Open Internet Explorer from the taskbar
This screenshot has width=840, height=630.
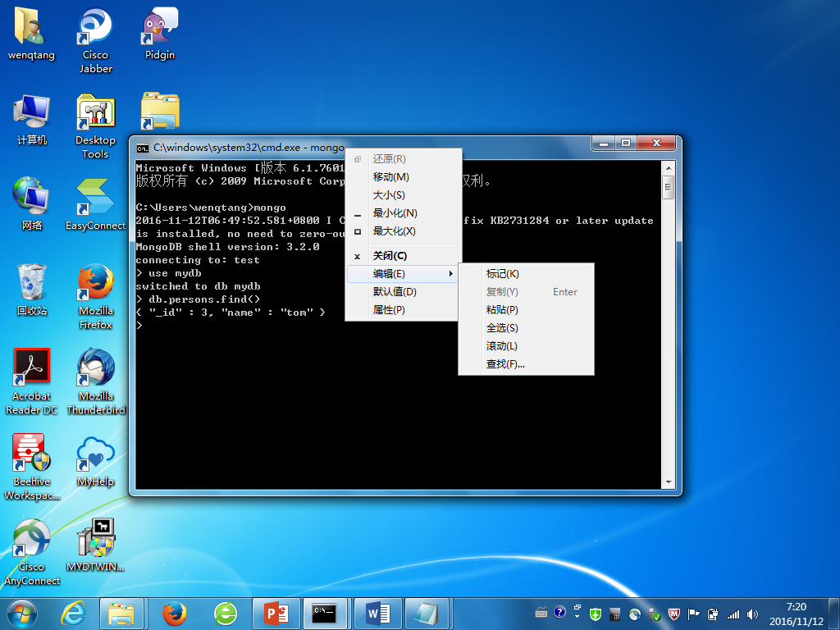pyautogui.click(x=74, y=613)
